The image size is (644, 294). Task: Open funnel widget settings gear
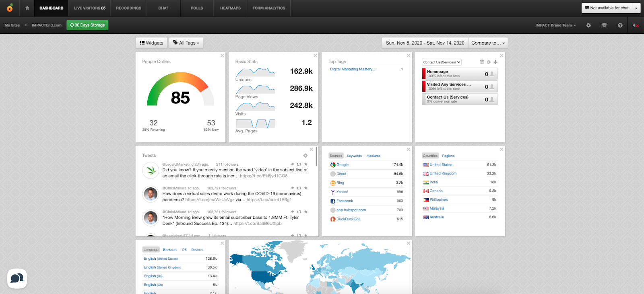tap(489, 62)
